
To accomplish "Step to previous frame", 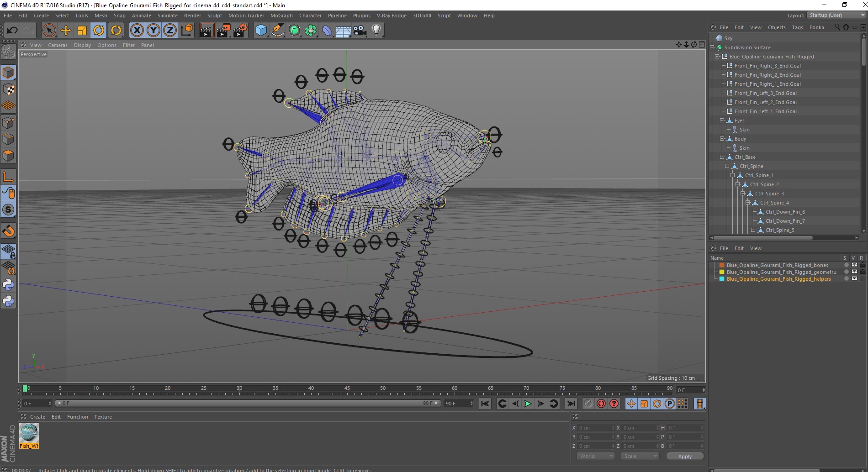I will click(x=515, y=404).
